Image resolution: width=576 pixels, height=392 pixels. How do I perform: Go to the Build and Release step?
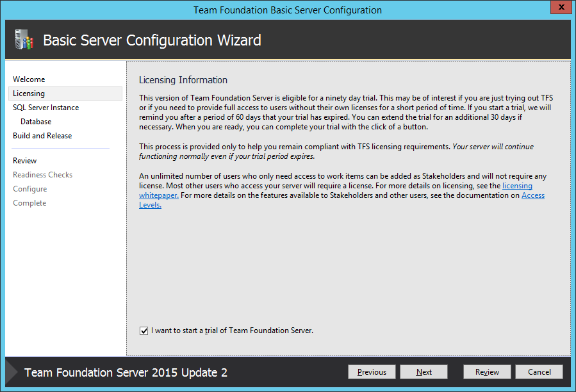pos(42,136)
